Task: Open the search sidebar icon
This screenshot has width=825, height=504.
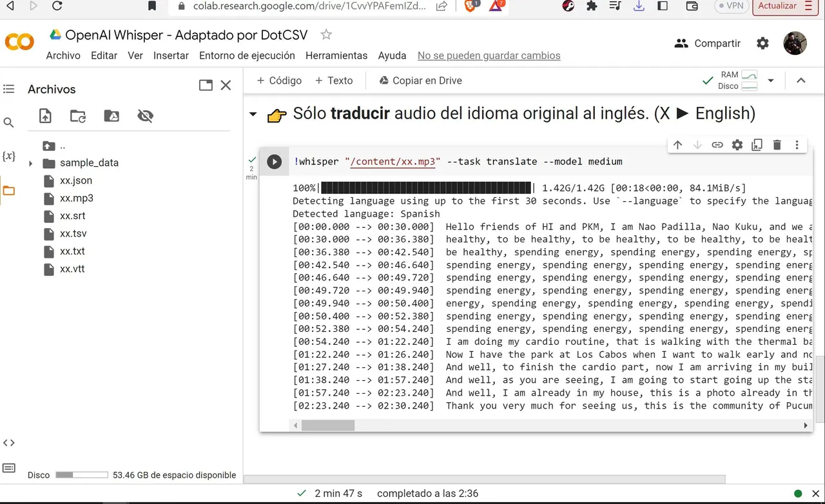Action: [9, 122]
